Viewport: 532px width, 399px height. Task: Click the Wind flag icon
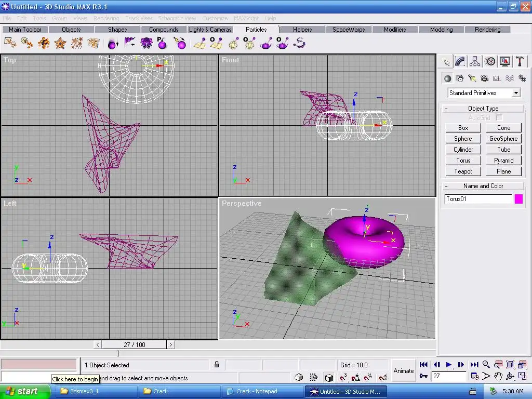[x=129, y=43]
